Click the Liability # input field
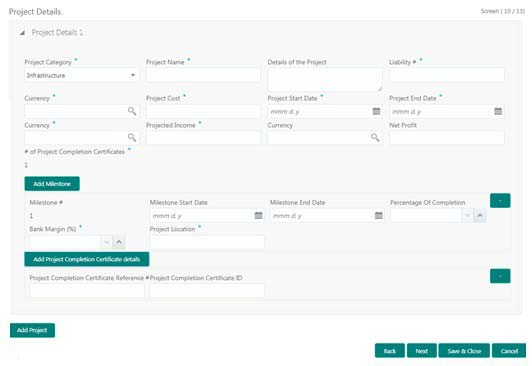This screenshot has width=532, height=366. click(447, 75)
